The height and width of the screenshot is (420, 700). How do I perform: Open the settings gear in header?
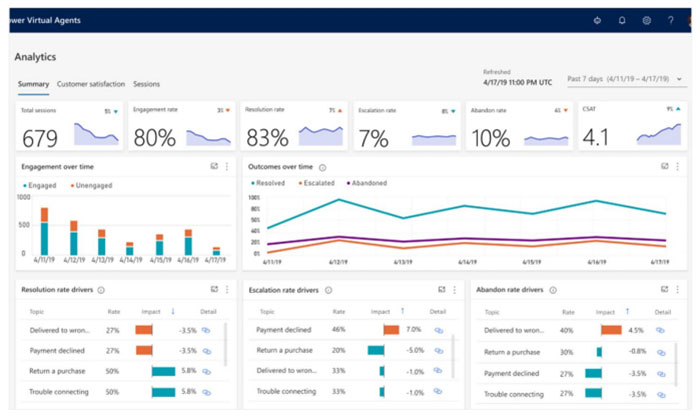pos(646,20)
